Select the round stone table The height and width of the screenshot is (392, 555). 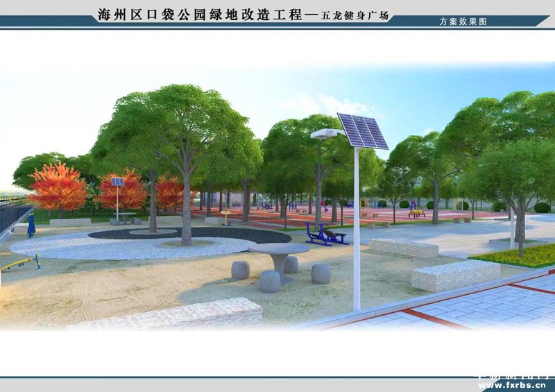click(279, 253)
